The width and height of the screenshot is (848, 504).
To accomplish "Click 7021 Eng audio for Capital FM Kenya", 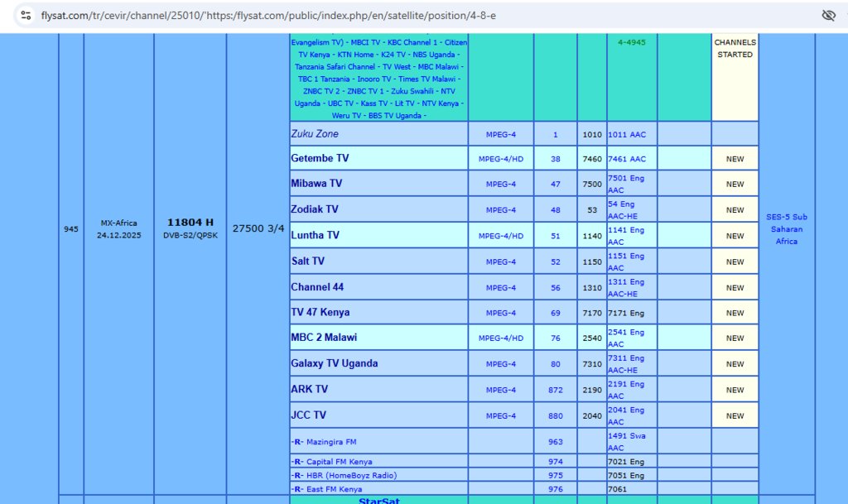I will (x=626, y=462).
